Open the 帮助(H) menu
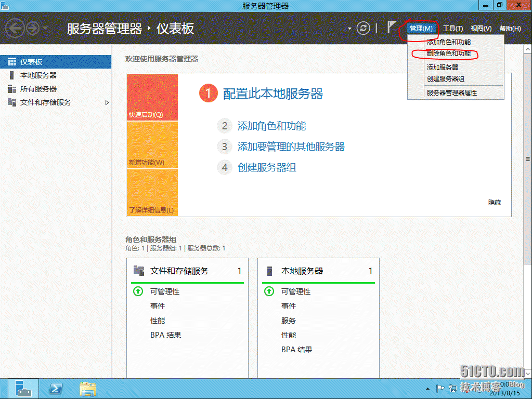 510,29
